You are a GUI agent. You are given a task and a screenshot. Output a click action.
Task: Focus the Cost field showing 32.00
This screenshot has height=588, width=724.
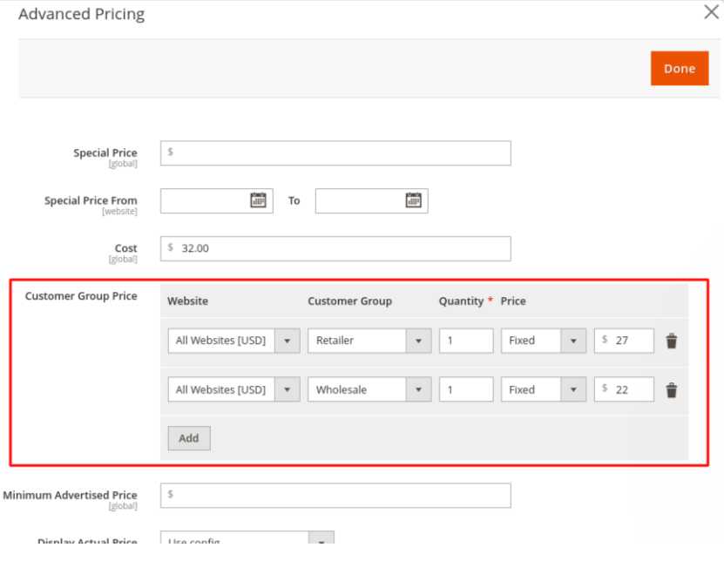pyautogui.click(x=335, y=248)
